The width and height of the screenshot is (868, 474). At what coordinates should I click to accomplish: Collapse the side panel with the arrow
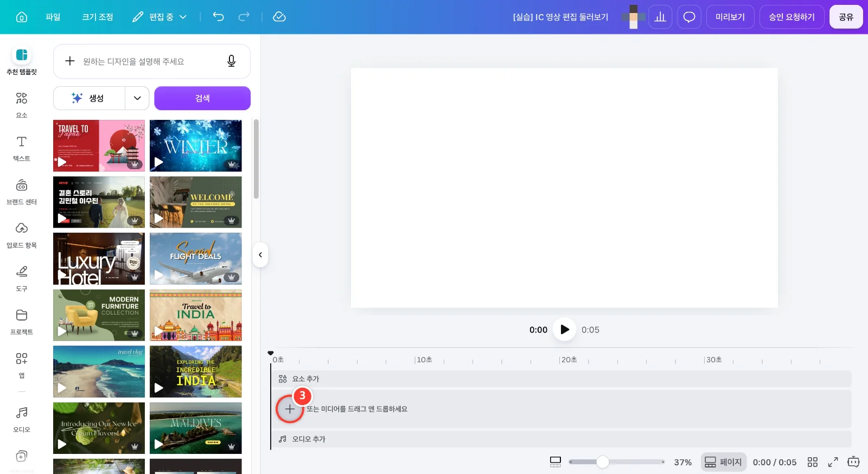click(x=260, y=255)
